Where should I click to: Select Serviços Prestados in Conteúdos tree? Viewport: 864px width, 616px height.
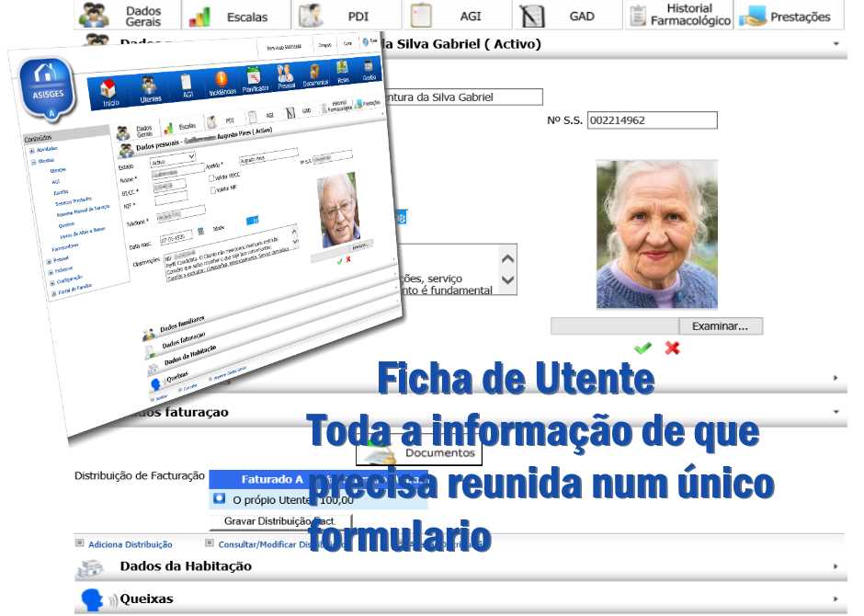74,201
